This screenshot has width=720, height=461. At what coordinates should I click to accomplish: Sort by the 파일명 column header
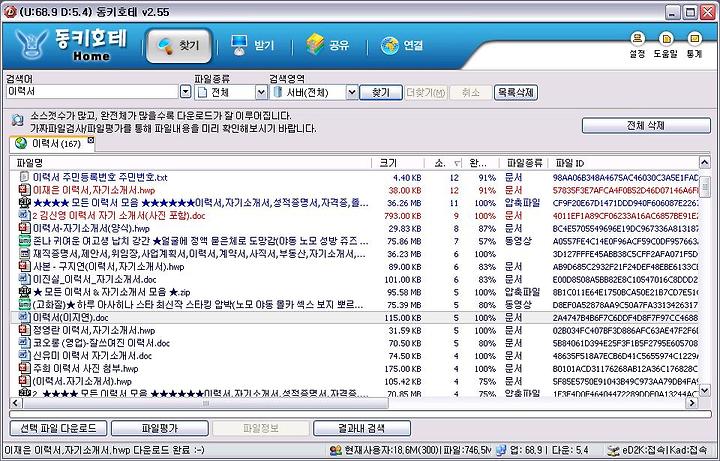(191, 163)
